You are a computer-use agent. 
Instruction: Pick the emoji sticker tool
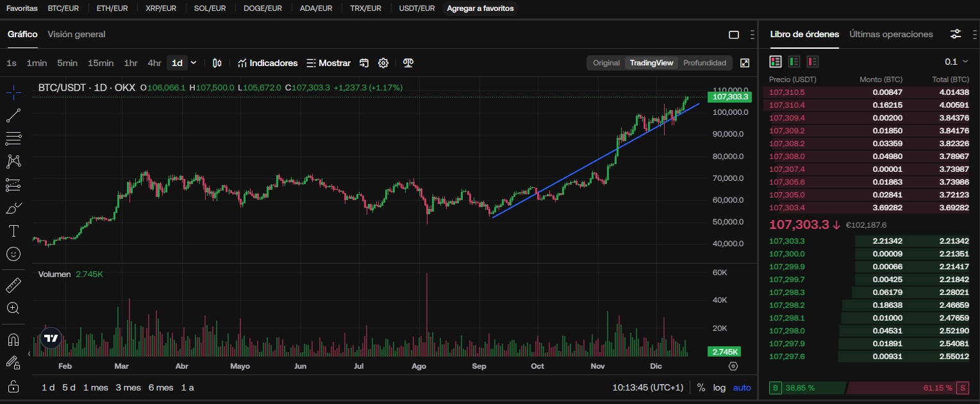pyautogui.click(x=13, y=254)
